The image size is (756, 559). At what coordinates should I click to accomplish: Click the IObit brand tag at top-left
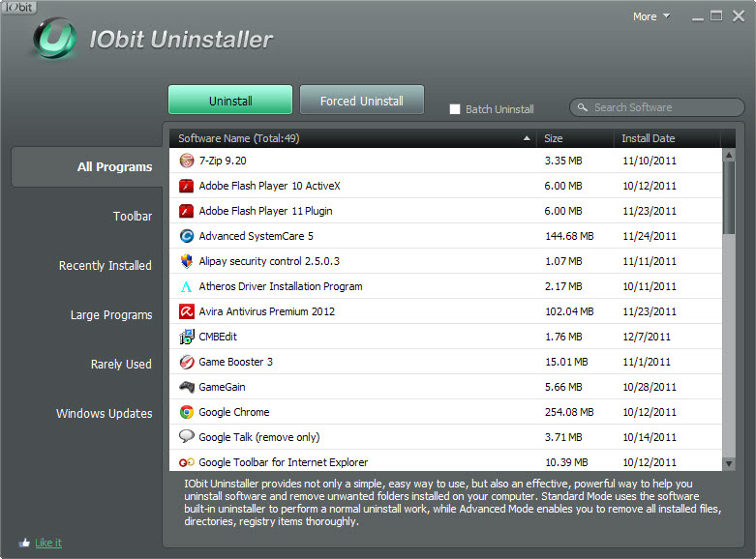pos(18,7)
